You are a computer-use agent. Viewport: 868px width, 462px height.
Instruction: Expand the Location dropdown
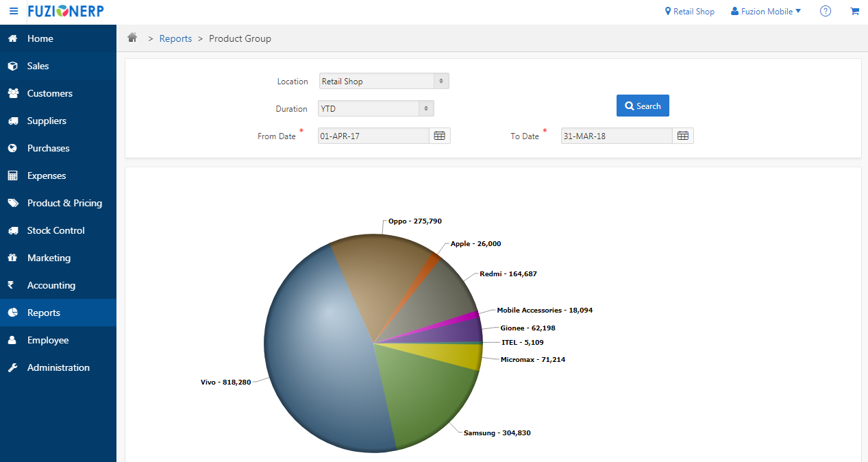point(384,82)
